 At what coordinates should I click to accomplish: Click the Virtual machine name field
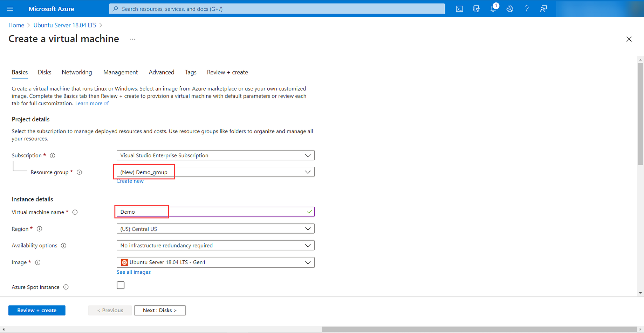[x=215, y=212]
